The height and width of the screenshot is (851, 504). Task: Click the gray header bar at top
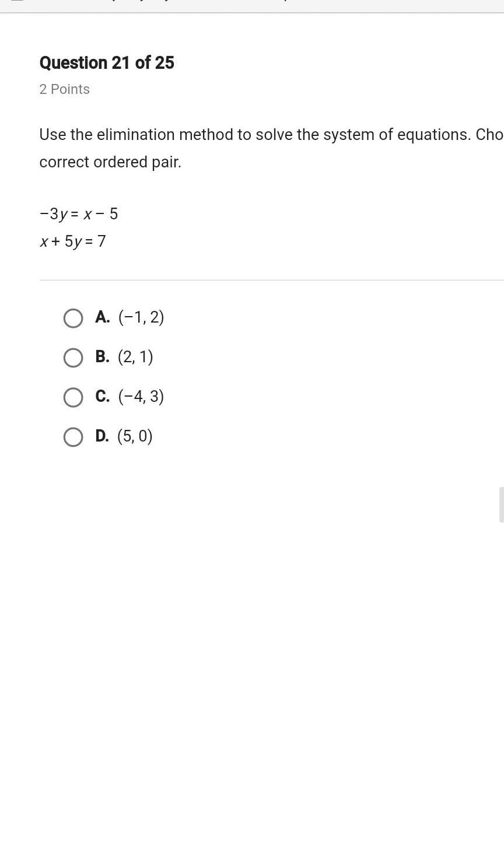(252, 6)
